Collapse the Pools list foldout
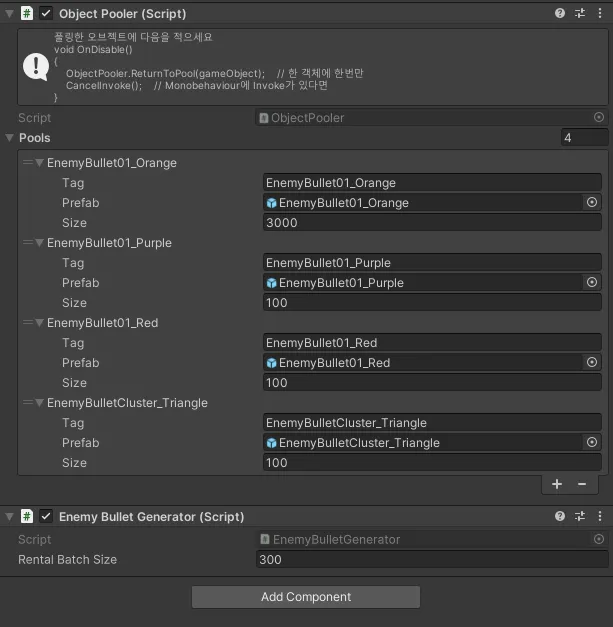613x627 pixels. (x=10, y=138)
